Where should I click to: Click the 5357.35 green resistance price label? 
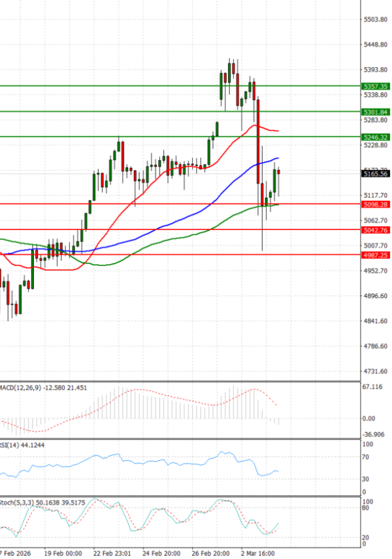pyautogui.click(x=375, y=86)
